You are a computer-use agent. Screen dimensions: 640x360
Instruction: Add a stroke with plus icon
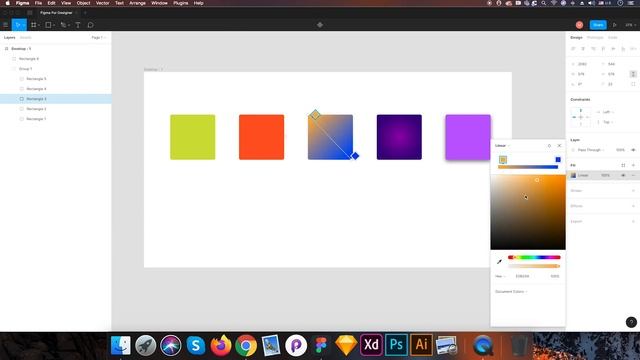633,191
